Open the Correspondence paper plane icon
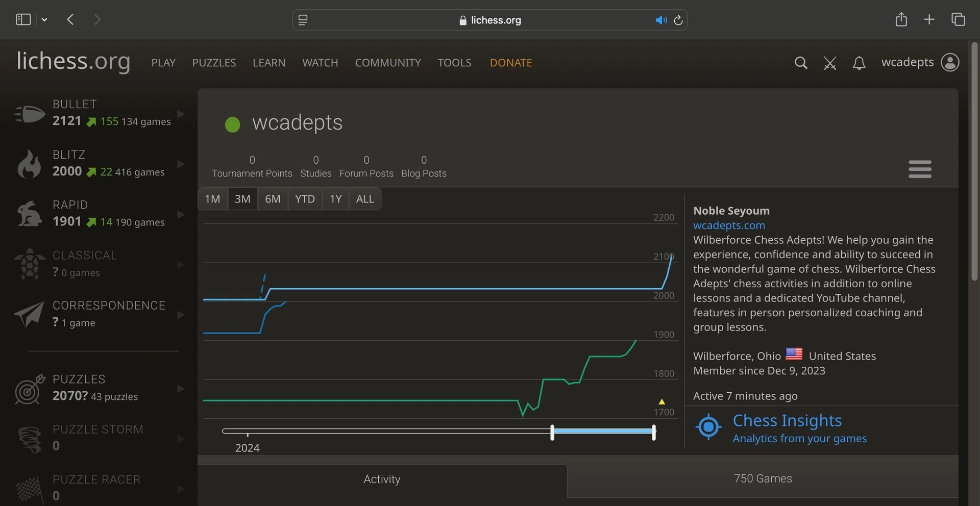The image size is (980, 506). tap(30, 314)
